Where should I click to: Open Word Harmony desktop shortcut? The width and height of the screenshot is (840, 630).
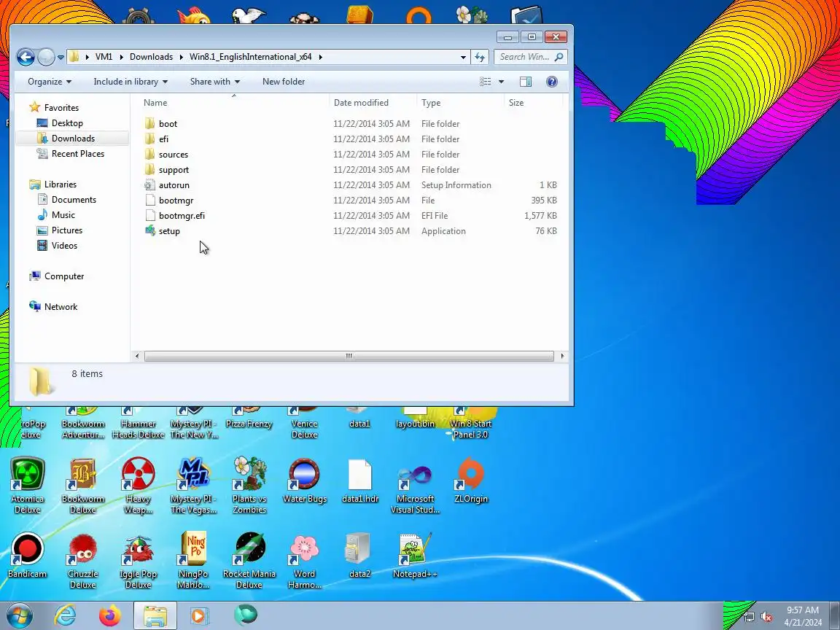click(304, 560)
